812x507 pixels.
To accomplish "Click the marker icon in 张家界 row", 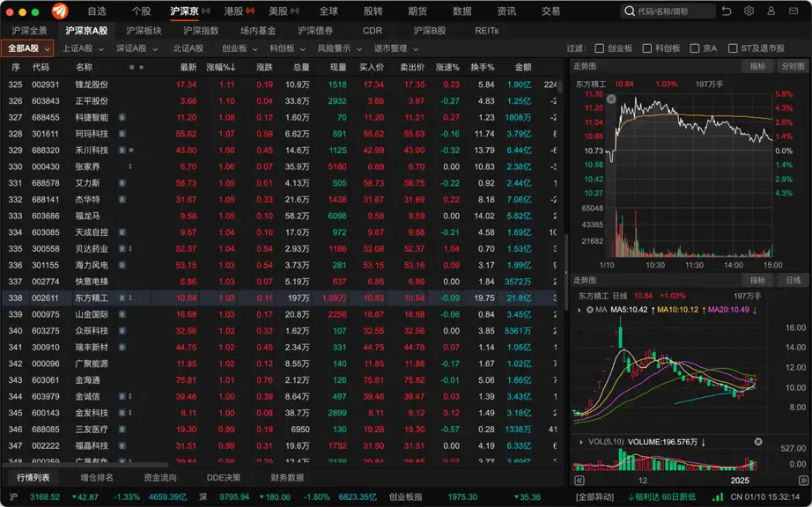I will [130, 166].
